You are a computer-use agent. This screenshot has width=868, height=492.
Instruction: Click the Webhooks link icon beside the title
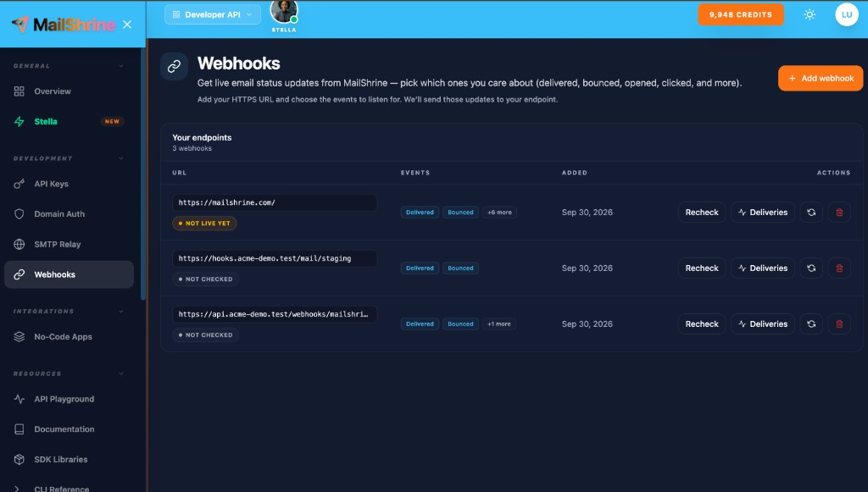174,66
